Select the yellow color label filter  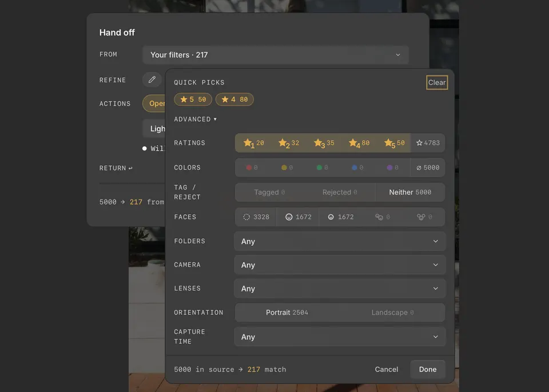pos(287,167)
